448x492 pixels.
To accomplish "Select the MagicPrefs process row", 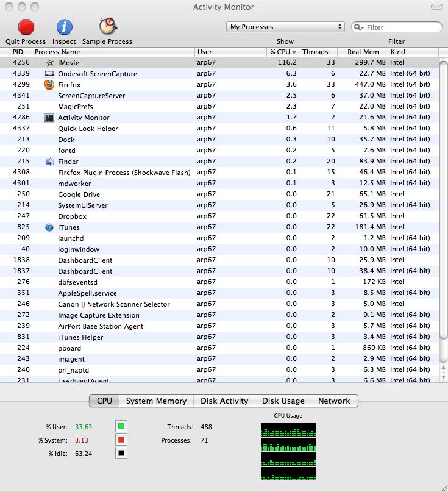I will click(219, 107).
